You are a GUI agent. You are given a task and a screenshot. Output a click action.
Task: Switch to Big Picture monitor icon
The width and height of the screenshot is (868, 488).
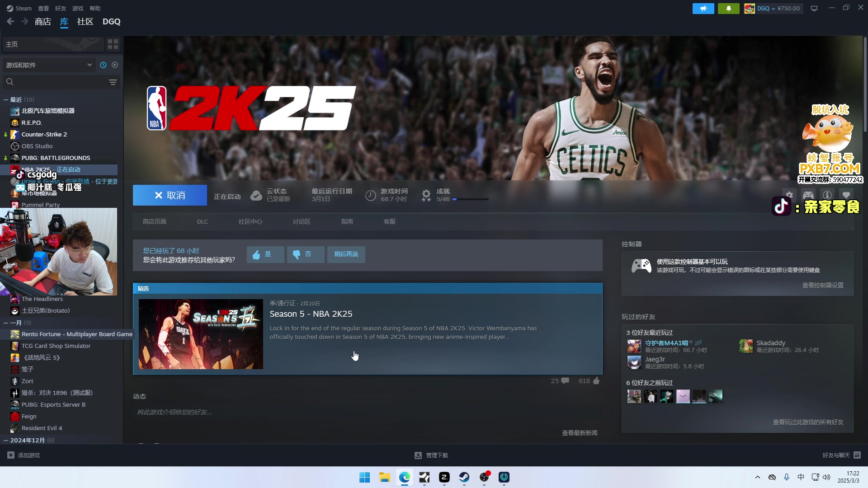pos(814,9)
